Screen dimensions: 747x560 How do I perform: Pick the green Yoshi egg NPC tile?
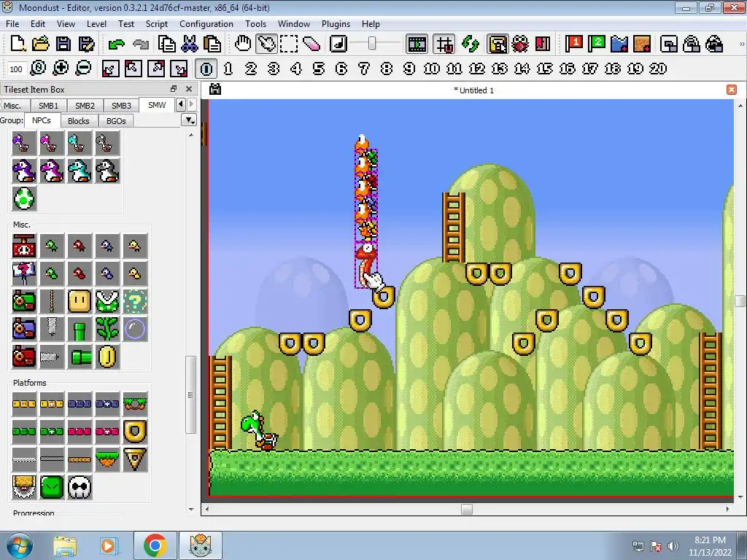tap(24, 198)
